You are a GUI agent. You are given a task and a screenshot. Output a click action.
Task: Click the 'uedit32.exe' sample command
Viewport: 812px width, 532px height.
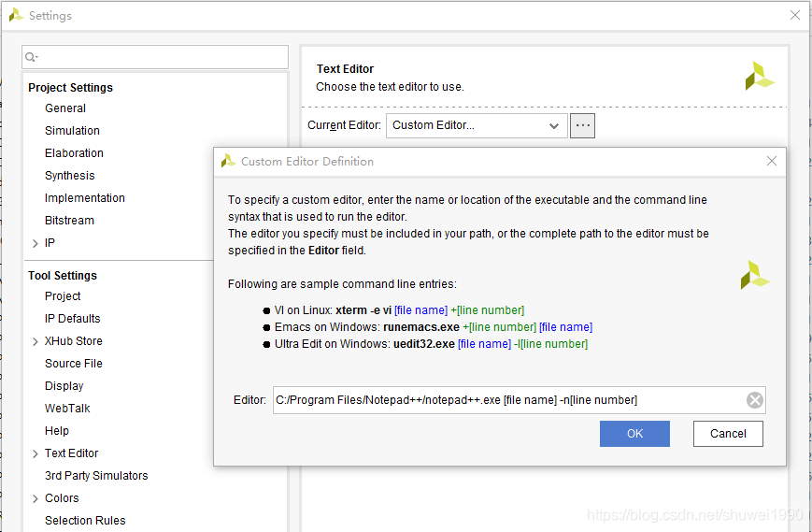click(x=424, y=344)
